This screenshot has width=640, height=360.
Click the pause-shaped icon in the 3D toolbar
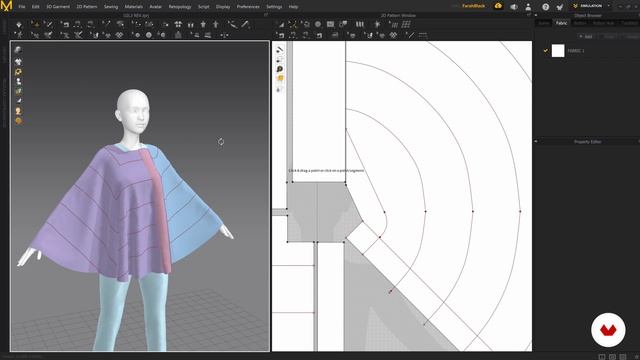(x=191, y=25)
